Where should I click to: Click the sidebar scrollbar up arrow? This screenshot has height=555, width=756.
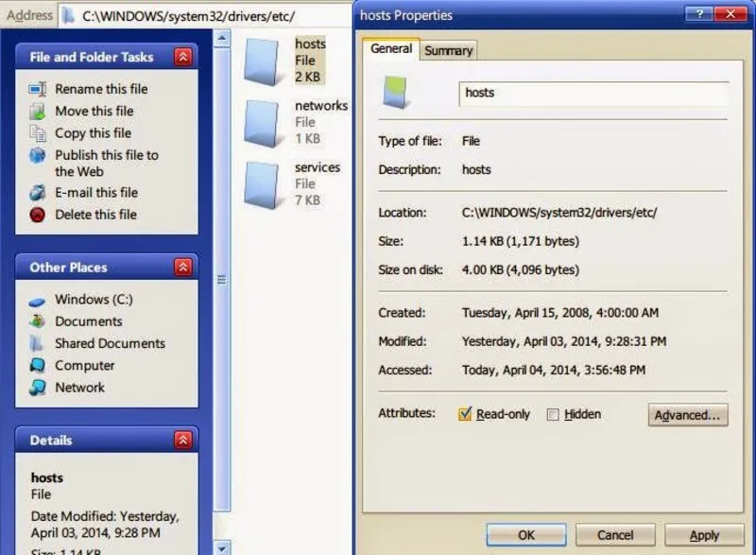[x=222, y=38]
